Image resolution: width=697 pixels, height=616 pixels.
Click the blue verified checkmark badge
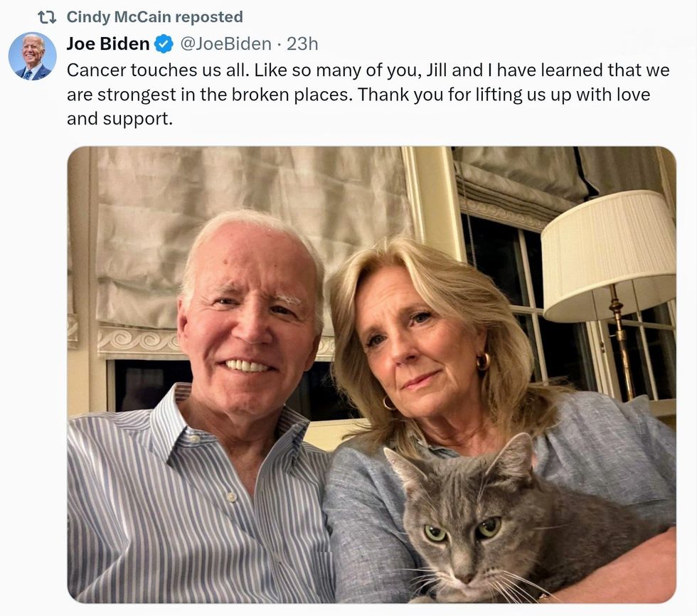164,44
